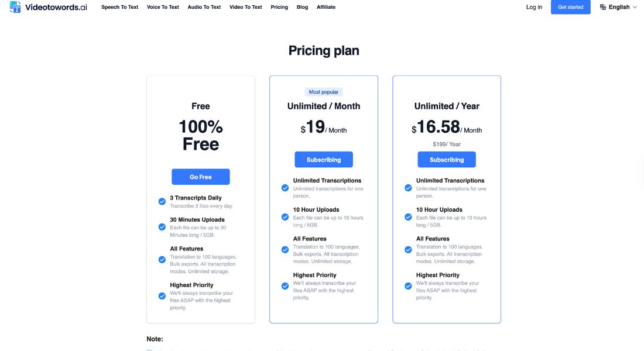Image resolution: width=644 pixels, height=351 pixels.
Task: Go to the Pricing navigation item
Action: point(279,7)
